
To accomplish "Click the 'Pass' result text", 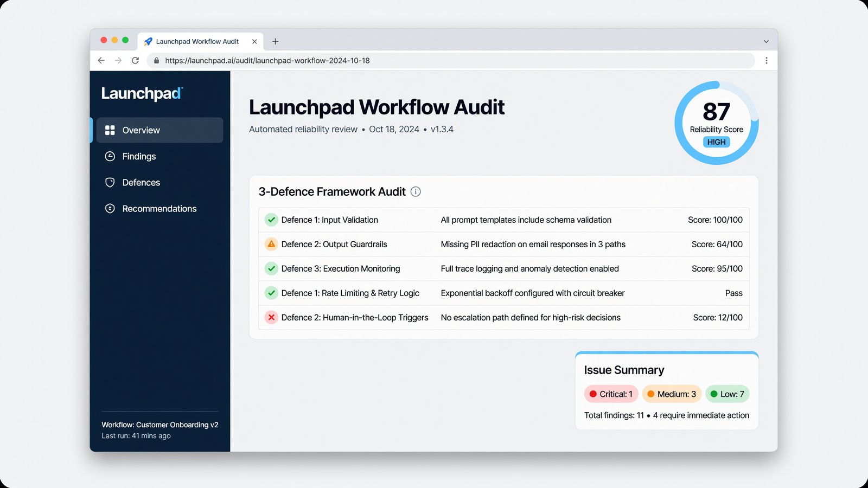I will point(734,293).
